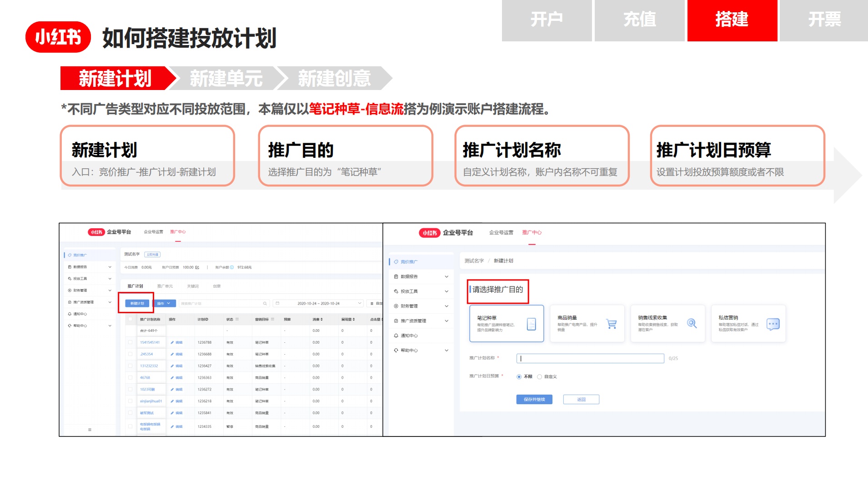This screenshot has height=486, width=868.
Task: Click the magnifier icon on 销售线索收集 card
Action: click(x=692, y=323)
